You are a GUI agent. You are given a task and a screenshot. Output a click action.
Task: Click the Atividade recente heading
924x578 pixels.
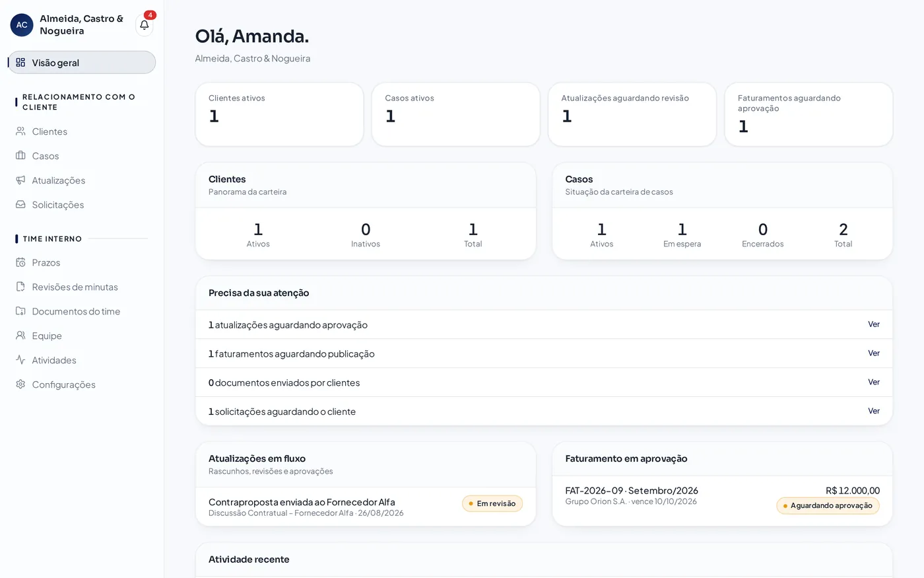click(249, 560)
